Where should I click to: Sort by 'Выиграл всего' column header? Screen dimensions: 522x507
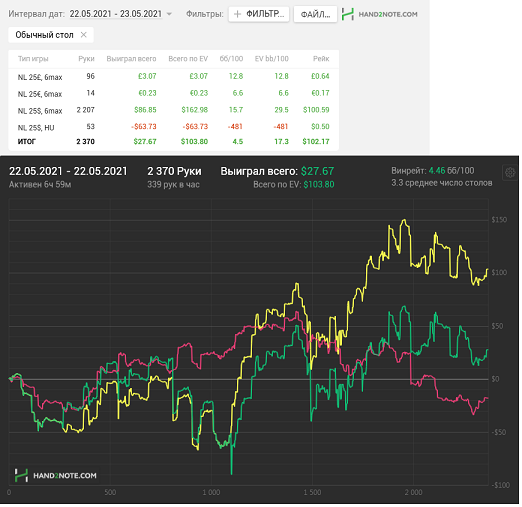point(131,59)
